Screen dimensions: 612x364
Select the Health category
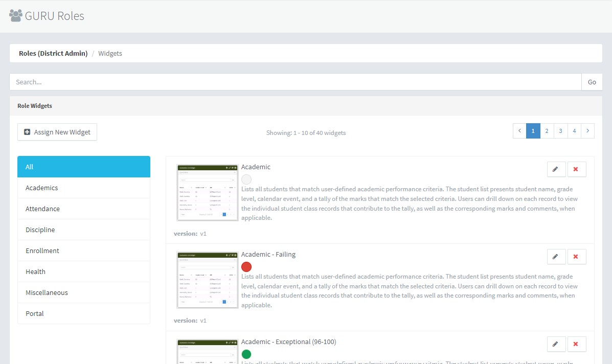pos(84,271)
